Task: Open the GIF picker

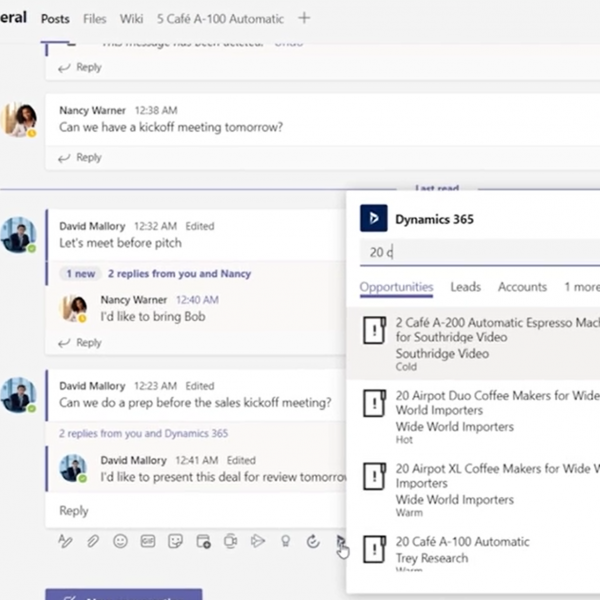Action: [148, 541]
